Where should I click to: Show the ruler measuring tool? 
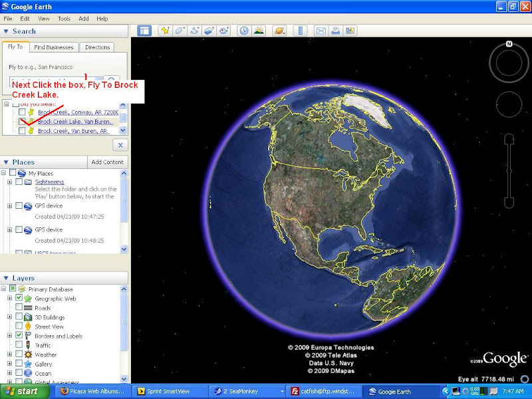(x=300, y=31)
